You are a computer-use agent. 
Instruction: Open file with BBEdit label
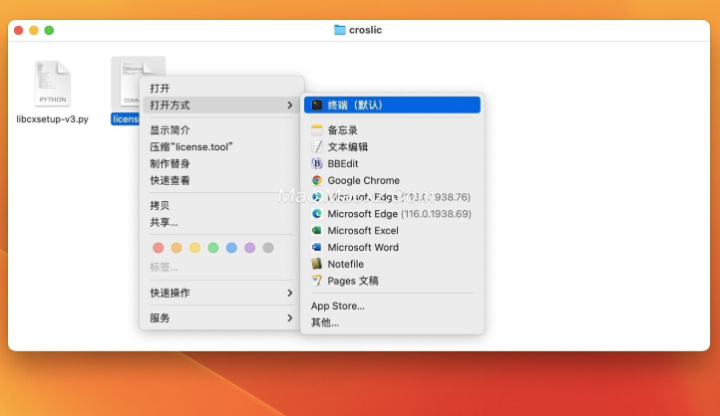click(x=343, y=163)
